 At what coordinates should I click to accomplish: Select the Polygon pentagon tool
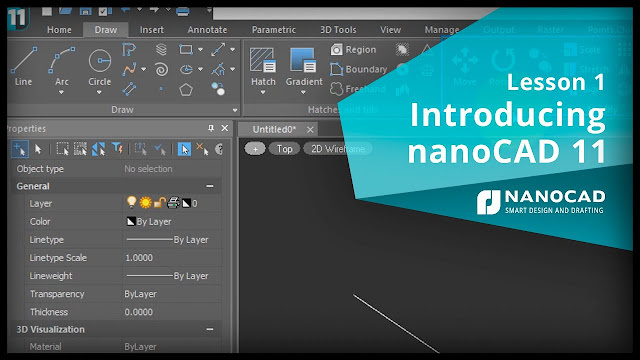(186, 89)
